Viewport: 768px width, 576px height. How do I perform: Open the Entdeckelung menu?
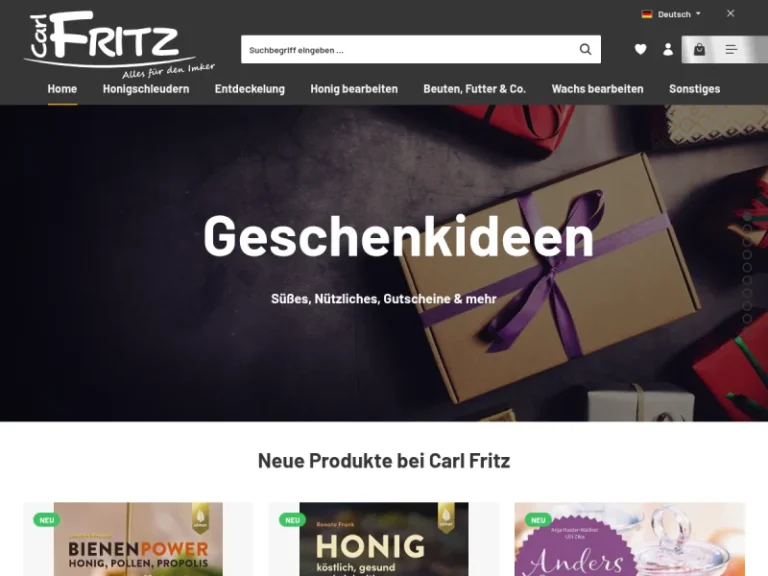(250, 89)
